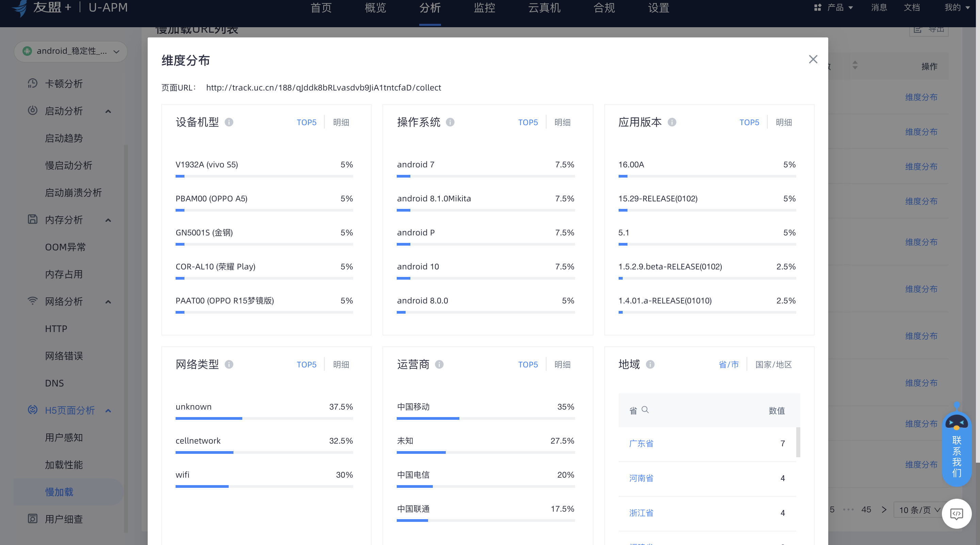The height and width of the screenshot is (545, 980).
Task: Click the search icon in 省 column header
Action: pyautogui.click(x=645, y=410)
